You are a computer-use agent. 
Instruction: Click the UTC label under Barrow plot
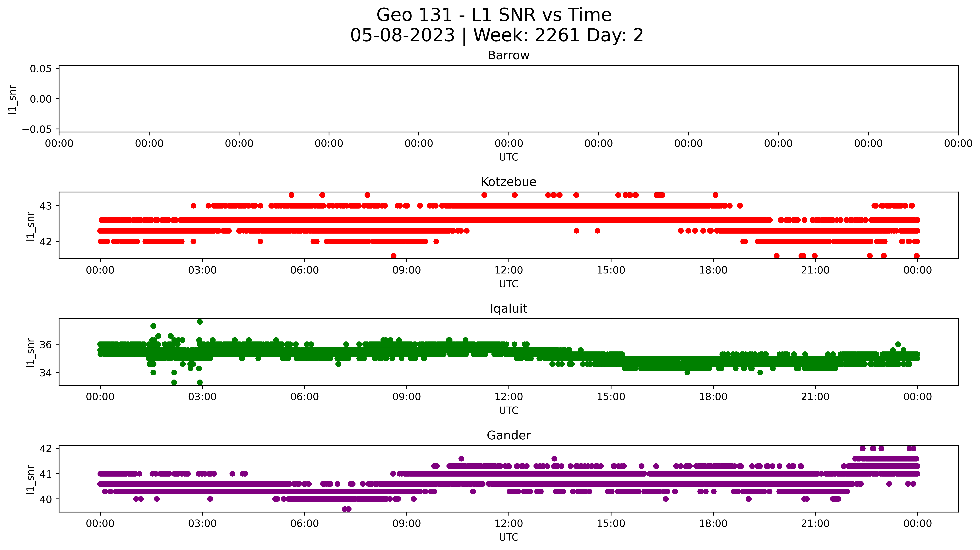point(508,157)
